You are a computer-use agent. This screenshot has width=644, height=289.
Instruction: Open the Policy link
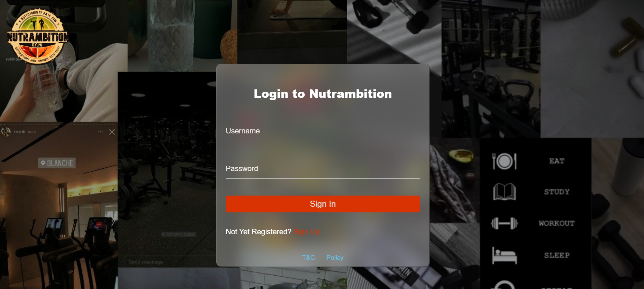335,258
